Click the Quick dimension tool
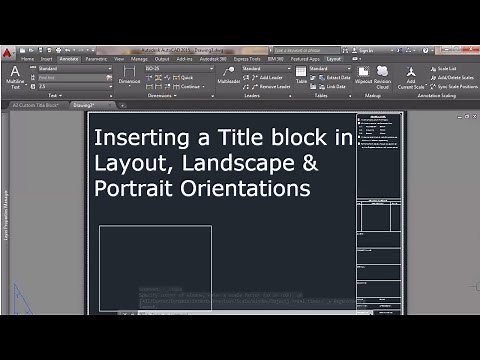This screenshot has height=360, width=480. (183, 78)
